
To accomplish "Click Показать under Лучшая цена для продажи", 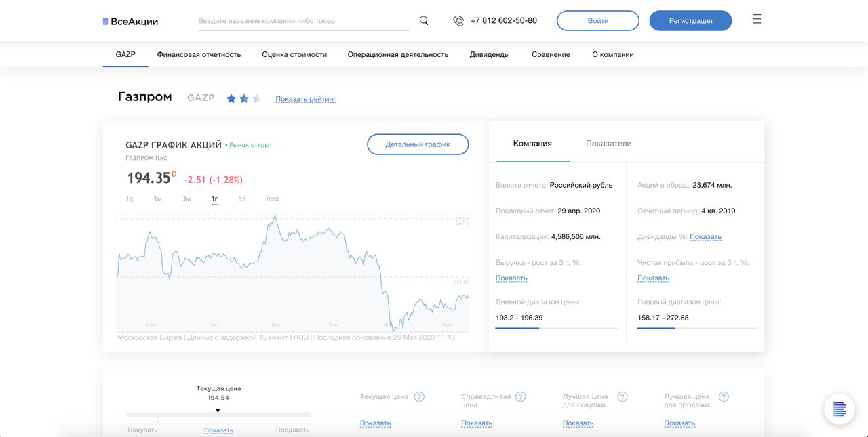I will [x=680, y=423].
